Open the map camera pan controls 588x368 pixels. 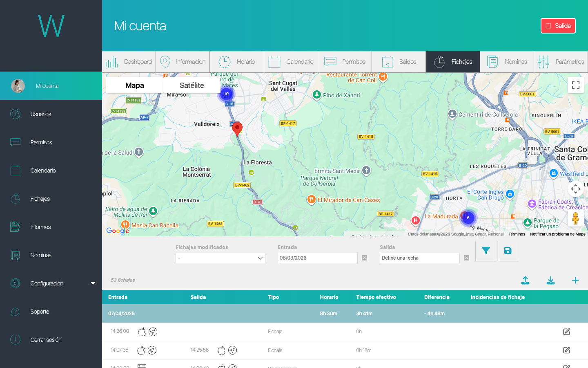576,189
